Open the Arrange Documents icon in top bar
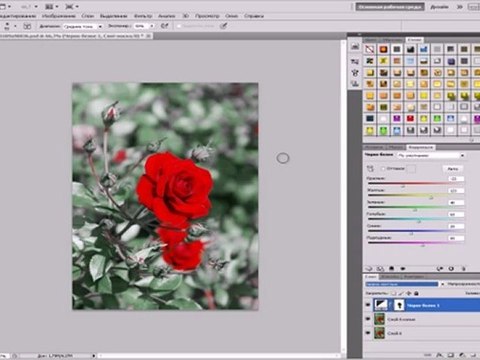The image size is (480, 360). (50, 6)
